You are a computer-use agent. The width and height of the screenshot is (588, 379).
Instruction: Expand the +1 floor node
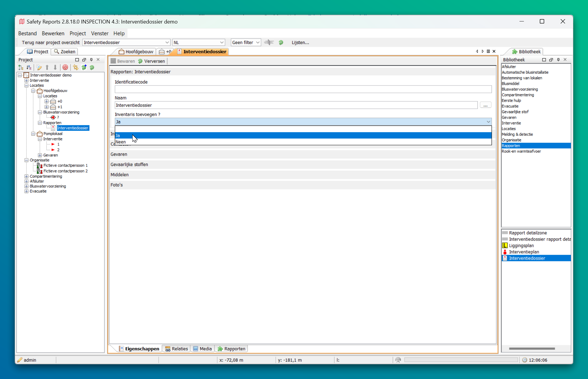(46, 107)
